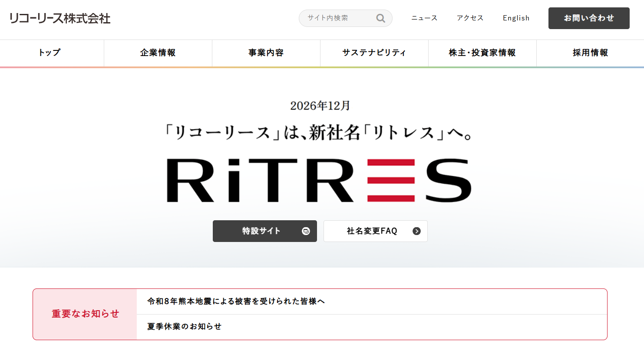The width and height of the screenshot is (644, 361).
Task: Click the search magnifier icon
Action: [381, 18]
